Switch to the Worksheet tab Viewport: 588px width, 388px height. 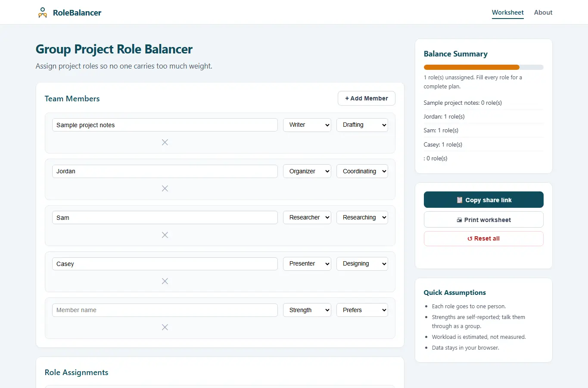[x=508, y=13]
